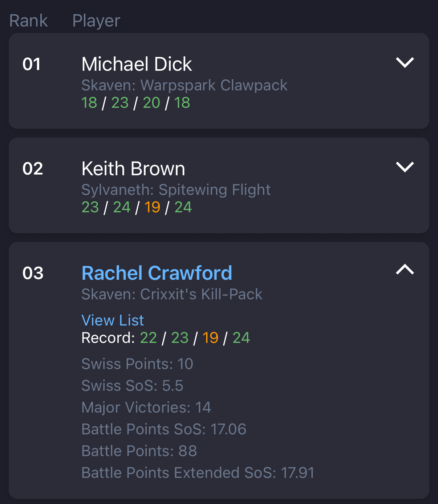Click the Player column header
This screenshot has height=504, width=438.
tap(96, 21)
